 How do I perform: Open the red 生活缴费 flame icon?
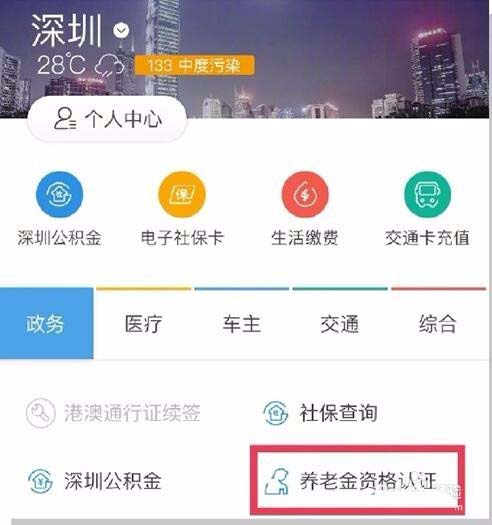305,195
